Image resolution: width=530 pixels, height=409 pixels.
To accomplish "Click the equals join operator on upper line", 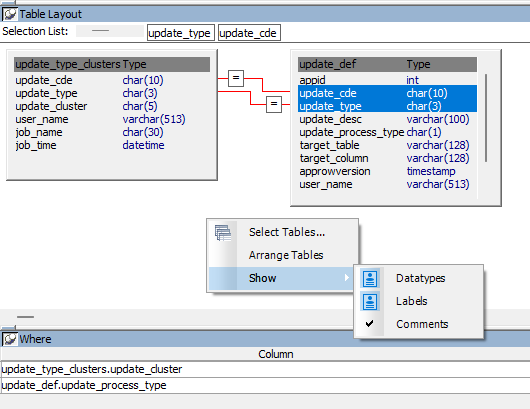I will (x=236, y=78).
